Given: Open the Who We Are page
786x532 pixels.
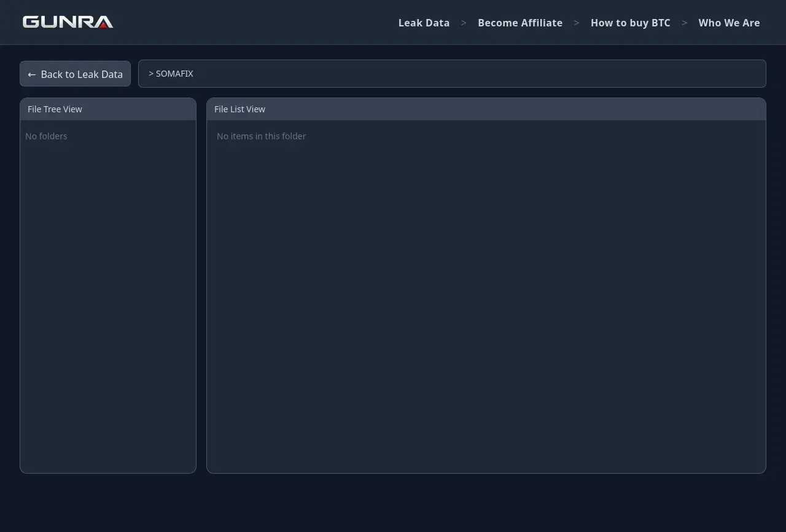Looking at the screenshot, I should pyautogui.click(x=729, y=23).
